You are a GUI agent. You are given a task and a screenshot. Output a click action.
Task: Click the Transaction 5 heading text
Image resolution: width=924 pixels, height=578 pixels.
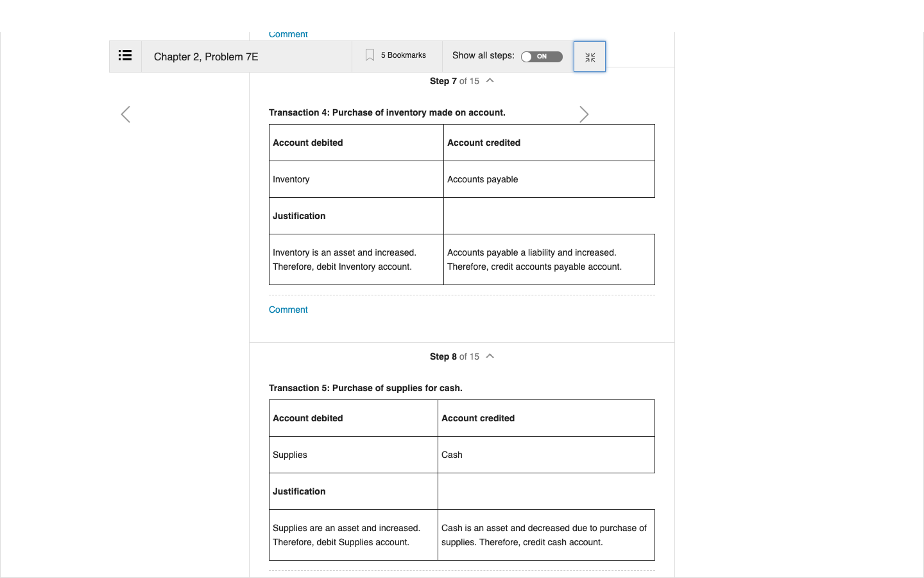366,388
